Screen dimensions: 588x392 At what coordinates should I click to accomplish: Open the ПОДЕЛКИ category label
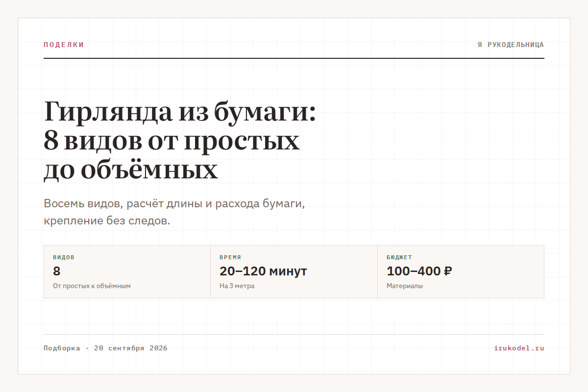point(64,45)
